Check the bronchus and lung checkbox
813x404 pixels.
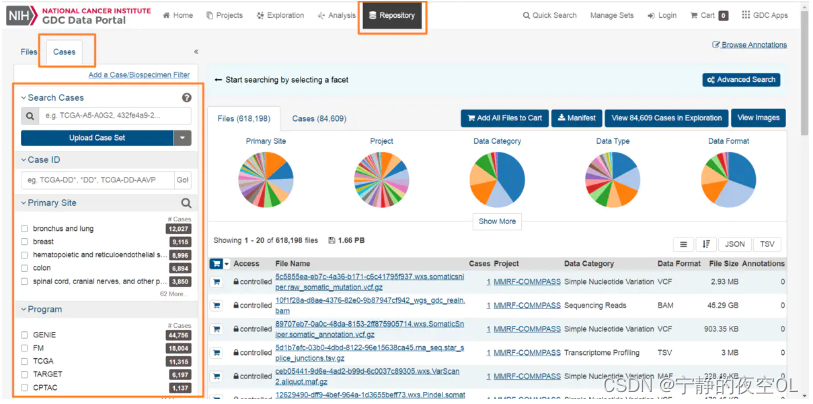(24, 229)
